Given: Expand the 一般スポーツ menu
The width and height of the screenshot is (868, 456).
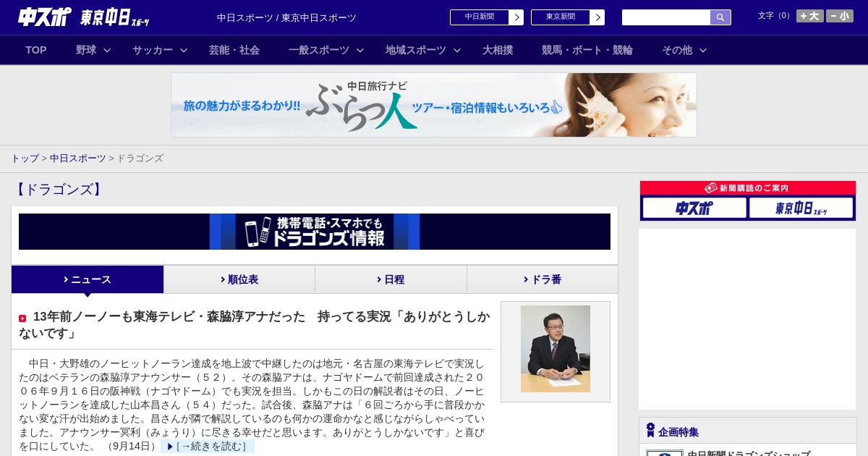Looking at the screenshot, I should click(326, 50).
